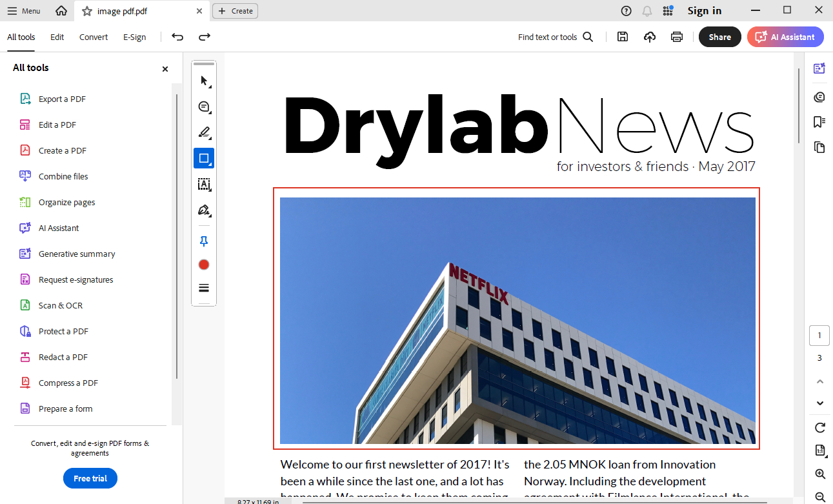Open AI Assistant in right panel
833x504 pixels.
pos(819,68)
